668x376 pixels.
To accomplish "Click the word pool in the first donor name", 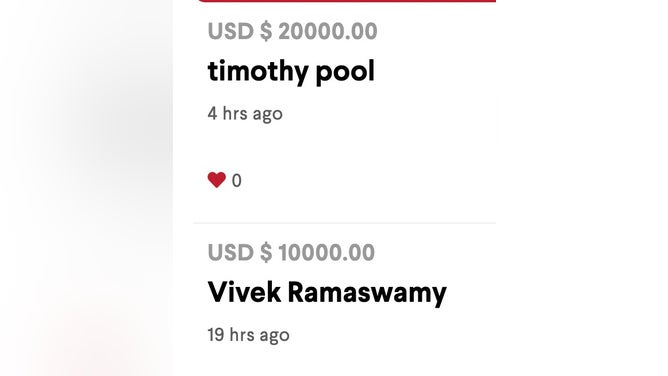I will point(345,72).
